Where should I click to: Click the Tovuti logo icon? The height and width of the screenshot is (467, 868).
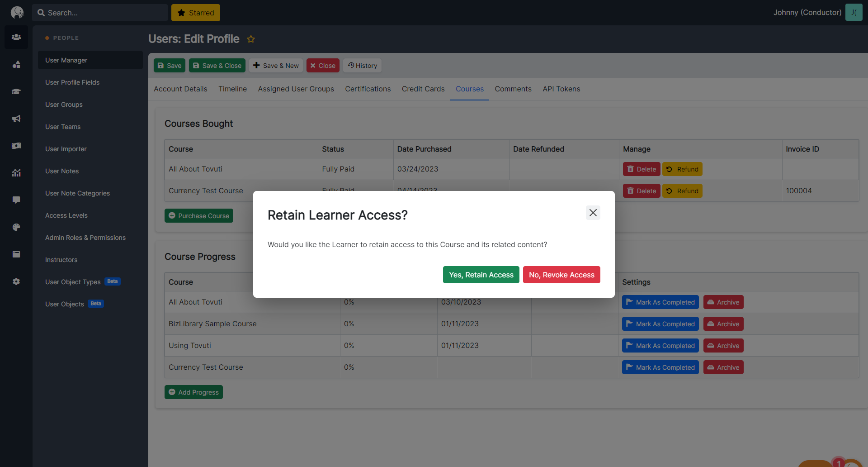[17, 12]
